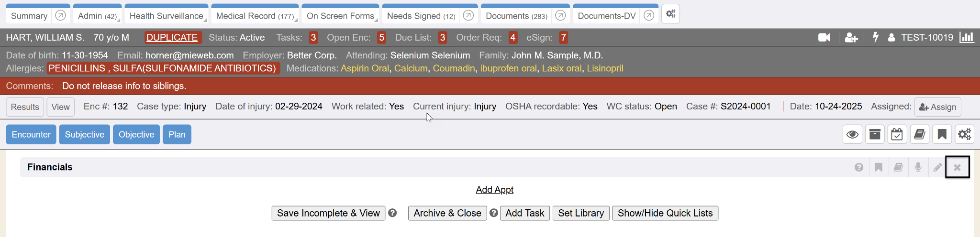
Task: Click the add-user icon in patient banner
Action: (x=851, y=37)
